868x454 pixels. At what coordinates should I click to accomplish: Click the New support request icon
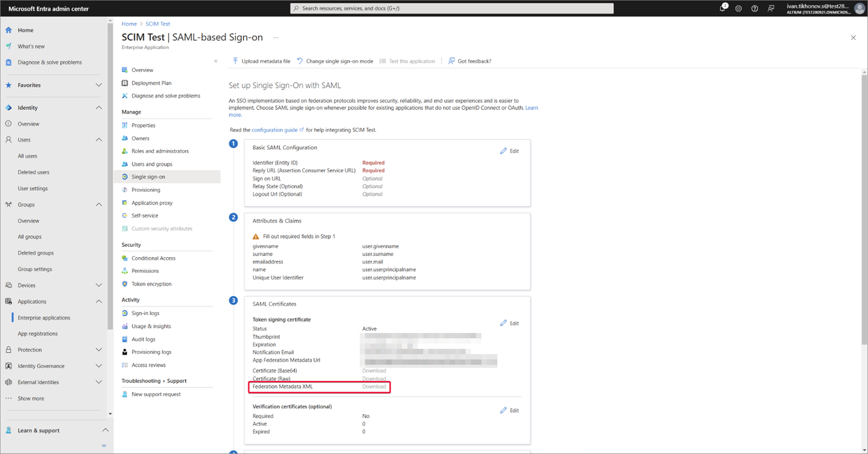click(x=125, y=394)
